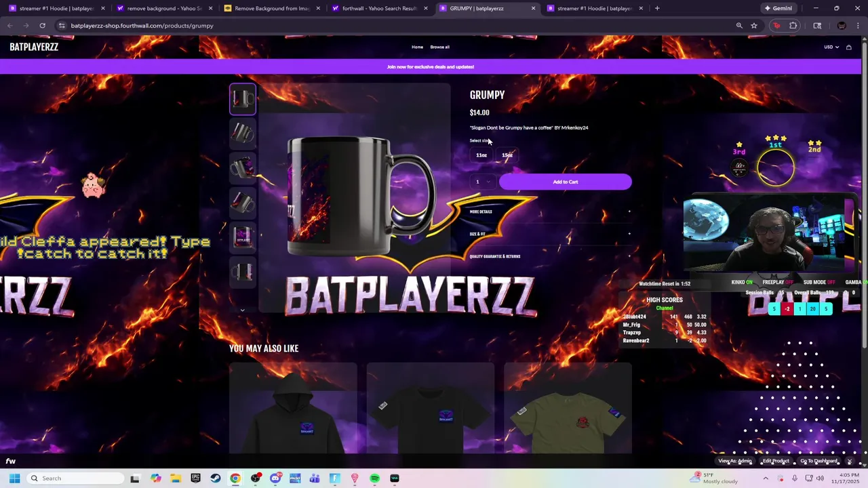Bookmark this page with the star icon
Screen dimensions: 868x488
[x=754, y=26]
